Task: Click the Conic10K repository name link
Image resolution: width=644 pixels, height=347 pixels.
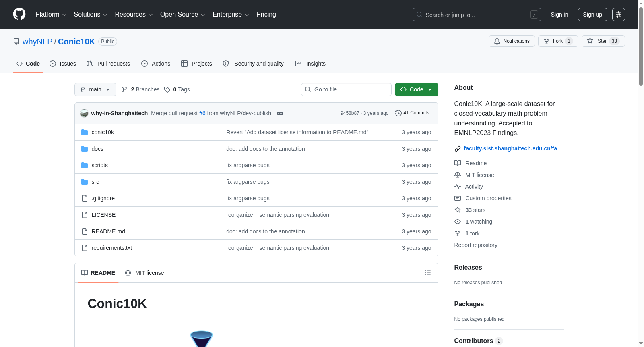Action: [x=76, y=42]
